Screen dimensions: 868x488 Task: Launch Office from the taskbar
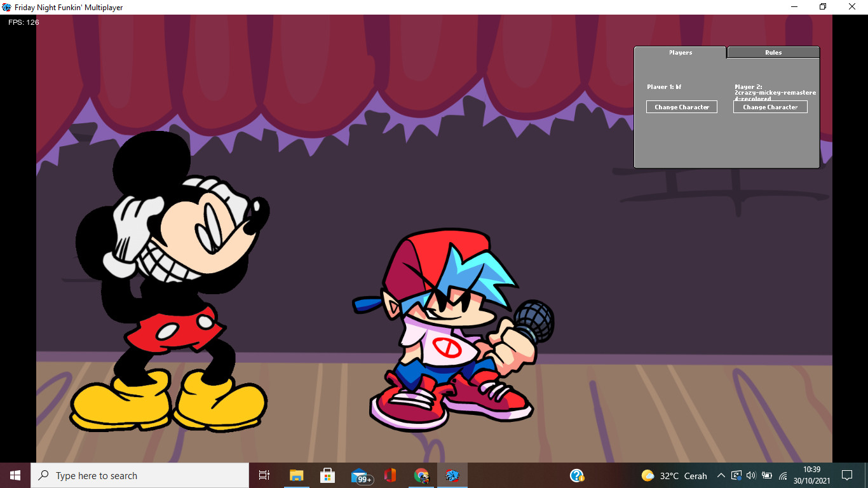point(390,475)
